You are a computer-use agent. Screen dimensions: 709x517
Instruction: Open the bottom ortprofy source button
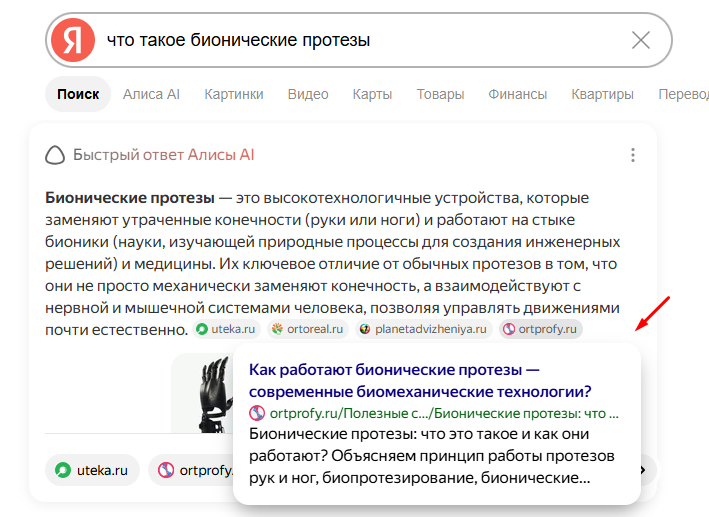192,470
